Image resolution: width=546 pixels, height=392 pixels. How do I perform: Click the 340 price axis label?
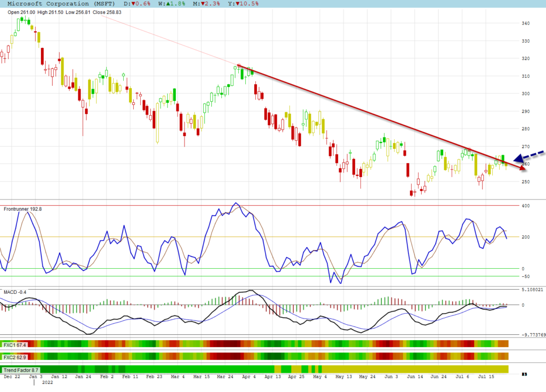[x=525, y=23]
